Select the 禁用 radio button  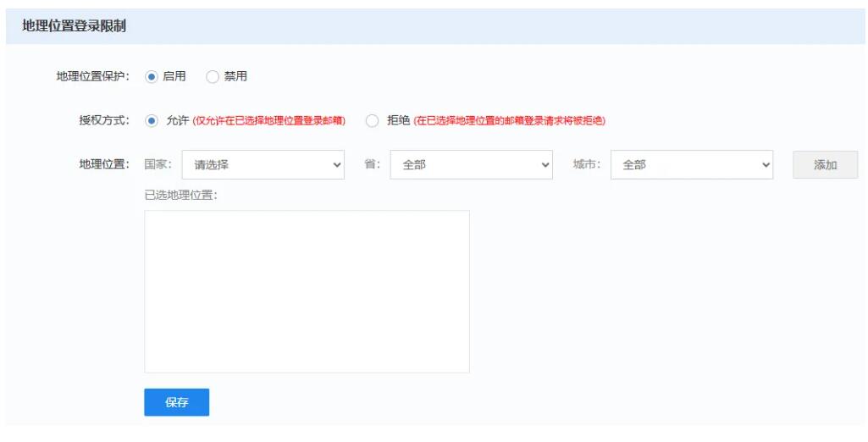(x=213, y=76)
